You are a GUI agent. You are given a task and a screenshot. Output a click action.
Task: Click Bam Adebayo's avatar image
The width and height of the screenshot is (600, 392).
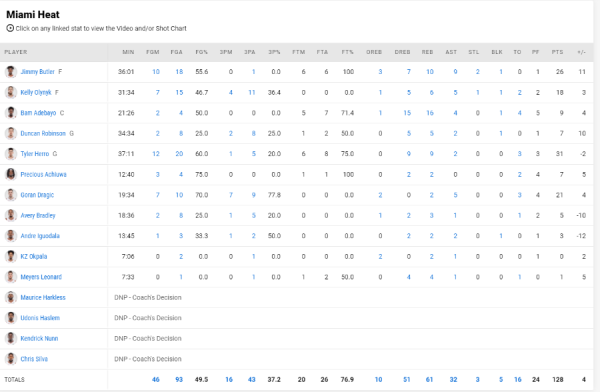tap(11, 113)
